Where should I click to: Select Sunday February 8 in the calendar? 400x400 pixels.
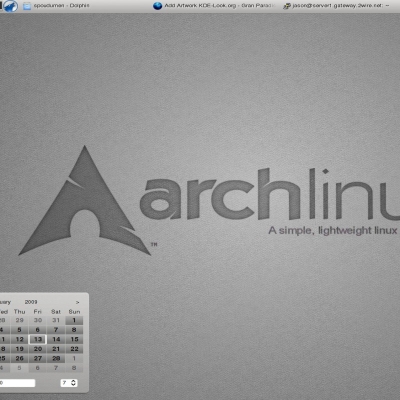(74, 330)
